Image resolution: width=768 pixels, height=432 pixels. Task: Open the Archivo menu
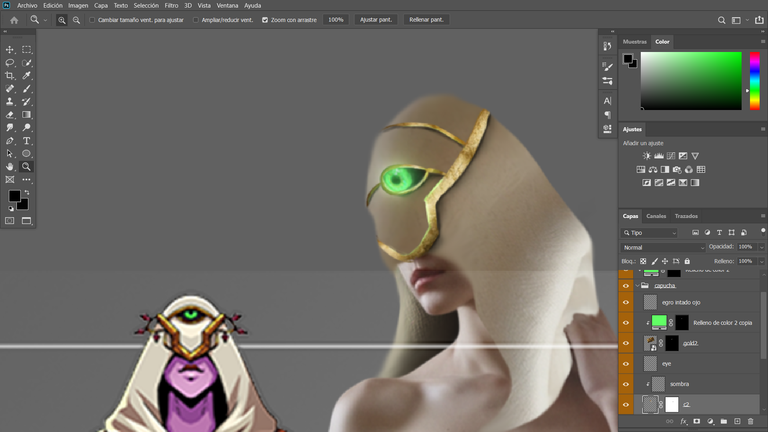pos(27,5)
